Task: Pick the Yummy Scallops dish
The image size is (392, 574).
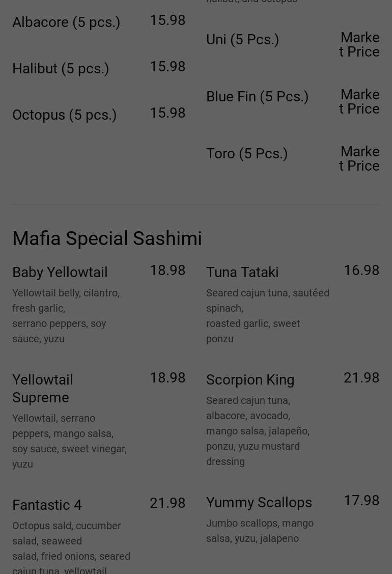Action: click(x=259, y=503)
